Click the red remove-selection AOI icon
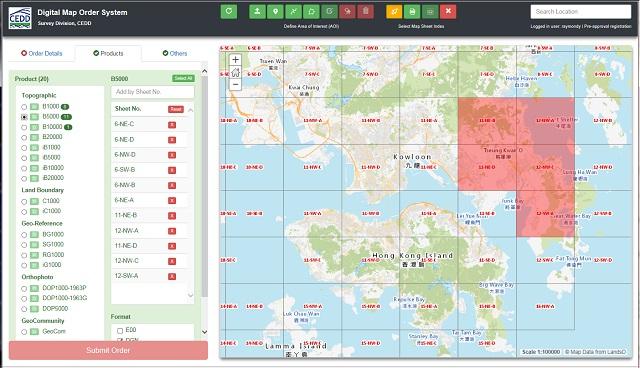Viewport: 640px width, 368px height. point(347,11)
